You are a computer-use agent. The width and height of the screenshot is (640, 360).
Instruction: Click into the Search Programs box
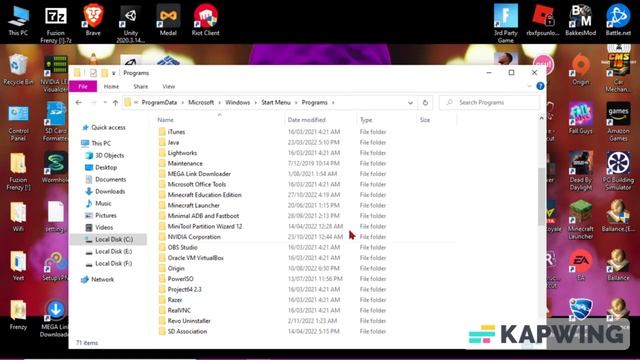489,102
